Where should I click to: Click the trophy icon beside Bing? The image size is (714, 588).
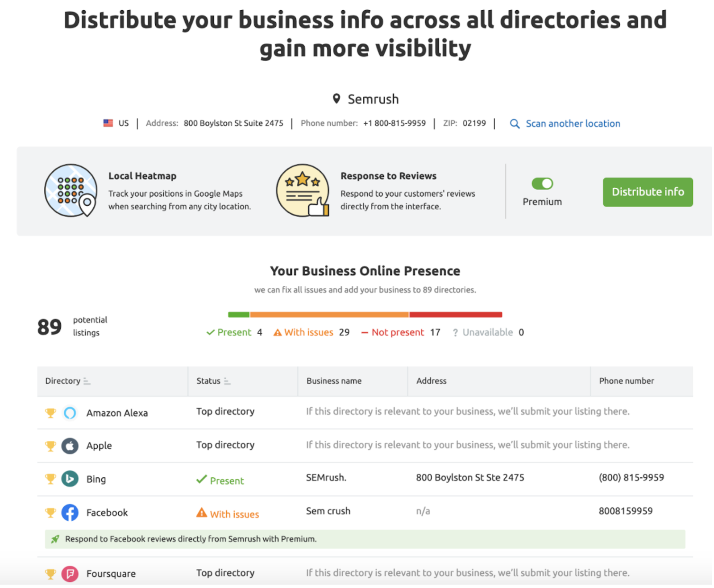point(50,479)
